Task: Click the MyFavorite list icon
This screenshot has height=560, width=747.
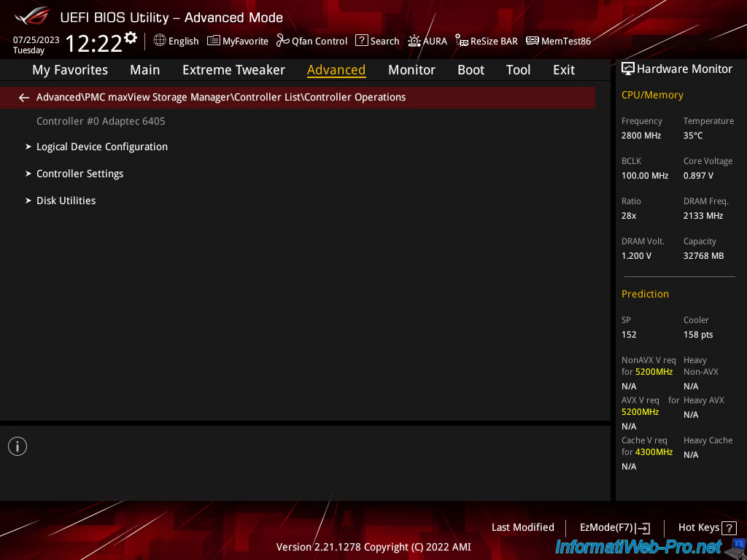Action: 214,41
